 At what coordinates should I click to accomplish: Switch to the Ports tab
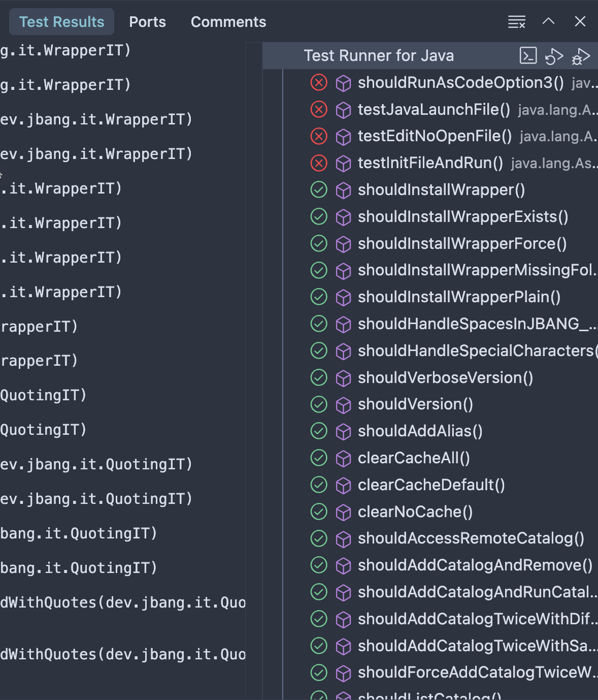(x=147, y=22)
